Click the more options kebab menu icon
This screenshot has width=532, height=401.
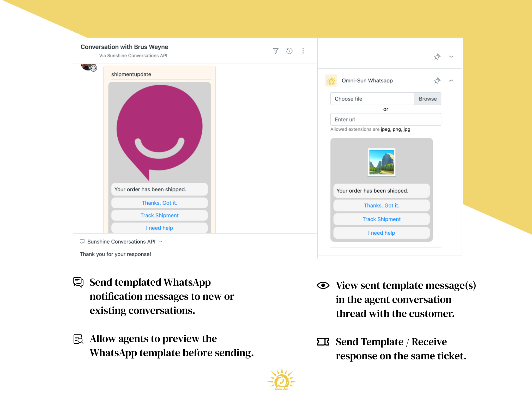[303, 51]
